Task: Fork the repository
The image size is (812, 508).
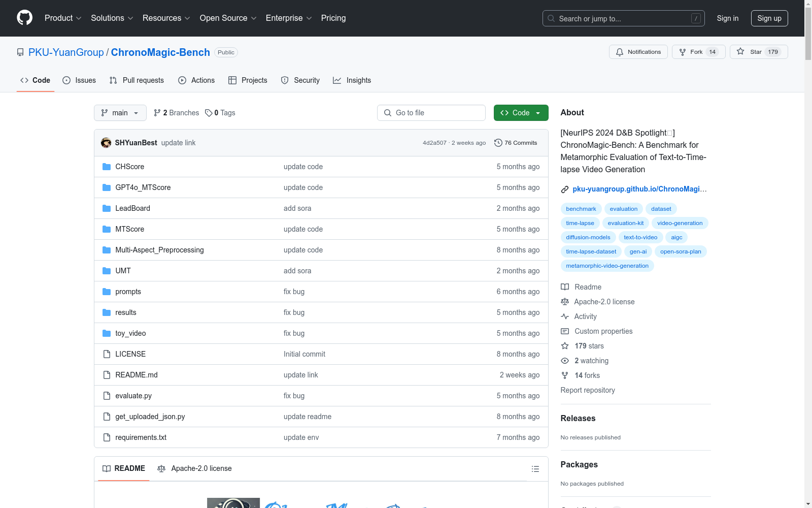Action: click(699, 52)
